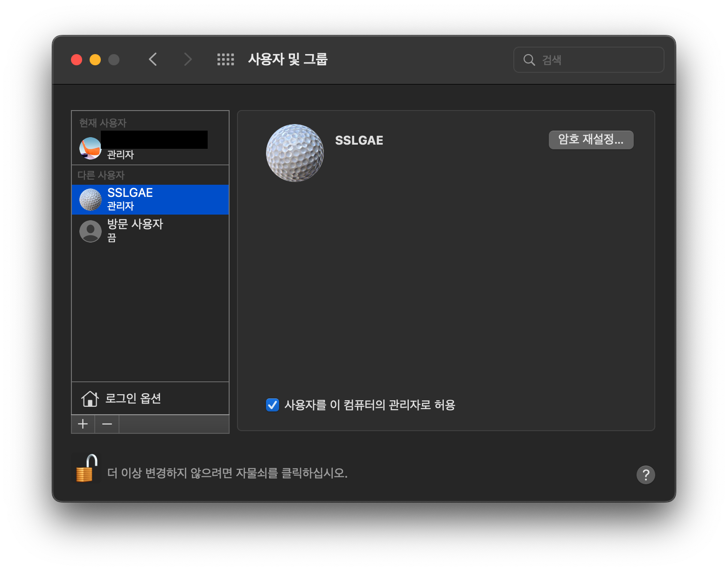Screen dimensions: 728x571
Task: Click the house icon for login options
Action: [x=90, y=398]
